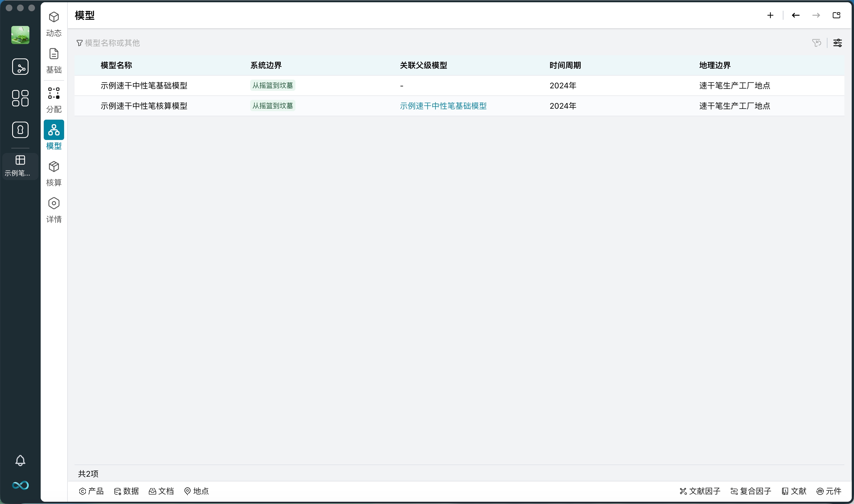This screenshot has height=504, width=854.
Task: Open the 产品 panel in bottom bar
Action: tap(91, 491)
